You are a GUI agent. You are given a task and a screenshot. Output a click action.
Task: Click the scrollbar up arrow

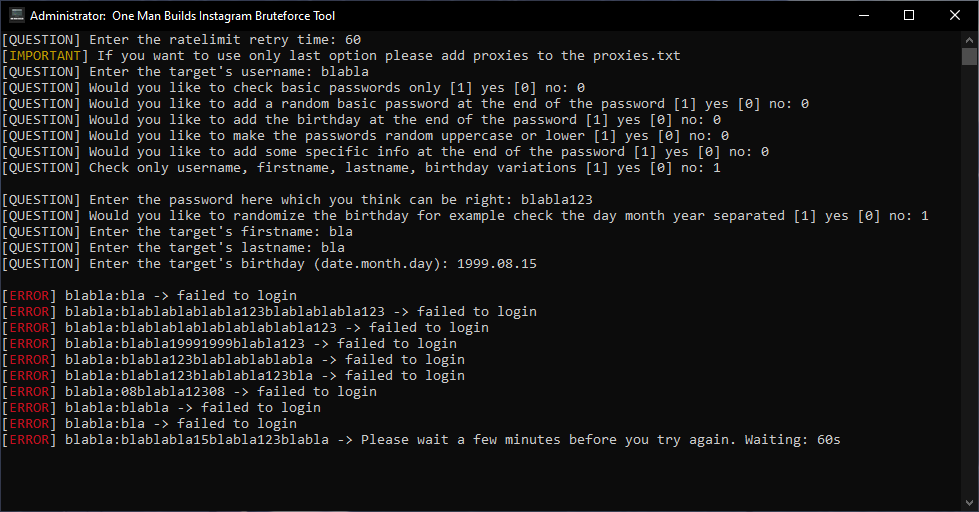969,39
